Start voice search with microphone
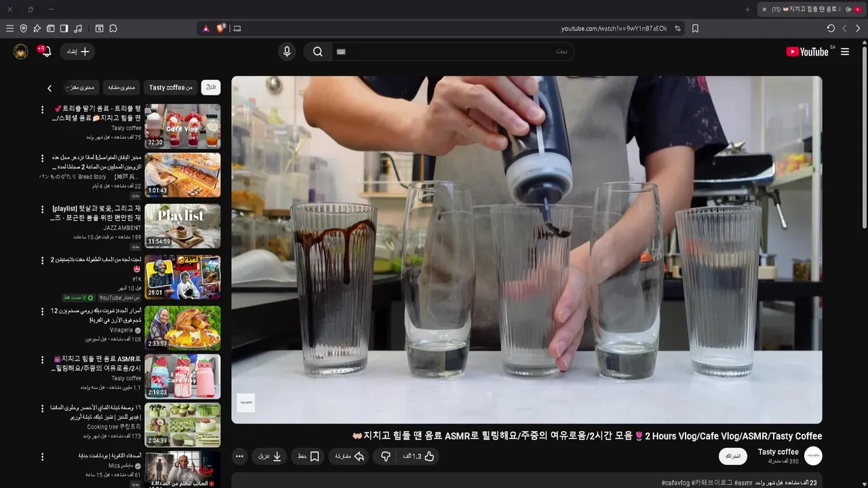 (287, 52)
